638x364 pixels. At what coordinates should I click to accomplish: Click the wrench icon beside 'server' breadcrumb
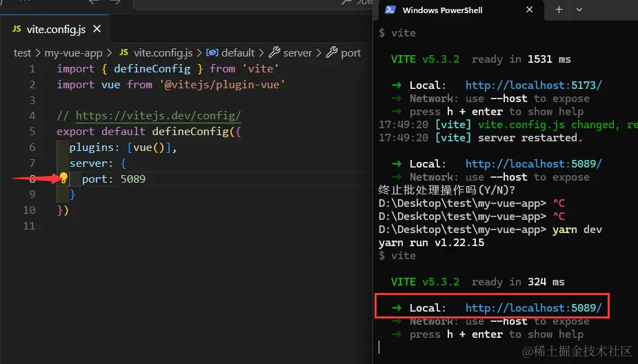pyautogui.click(x=275, y=52)
